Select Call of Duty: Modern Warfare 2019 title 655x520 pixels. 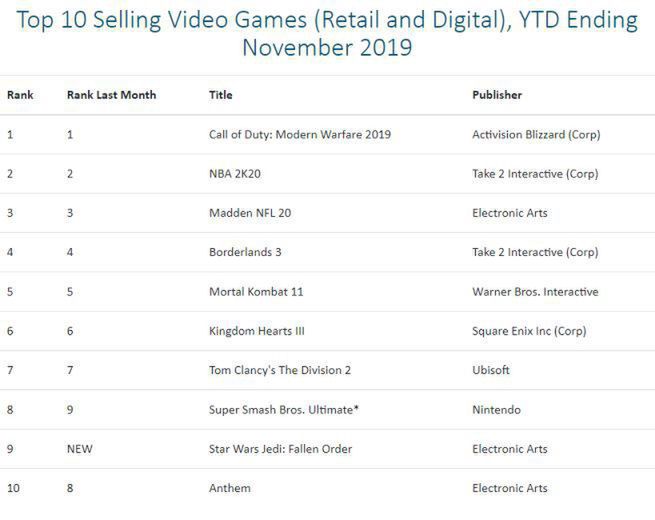pyautogui.click(x=299, y=134)
